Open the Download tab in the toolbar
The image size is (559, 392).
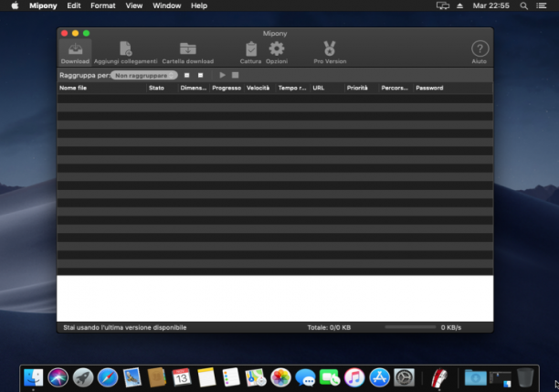click(75, 52)
